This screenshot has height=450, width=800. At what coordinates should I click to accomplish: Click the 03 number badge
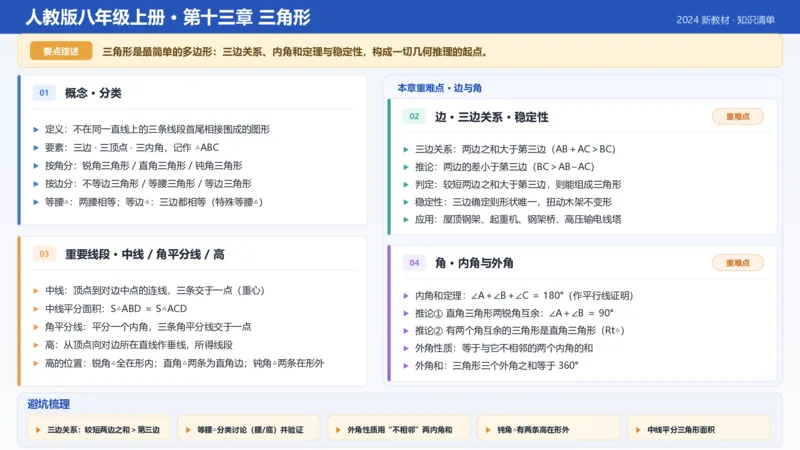[44, 254]
